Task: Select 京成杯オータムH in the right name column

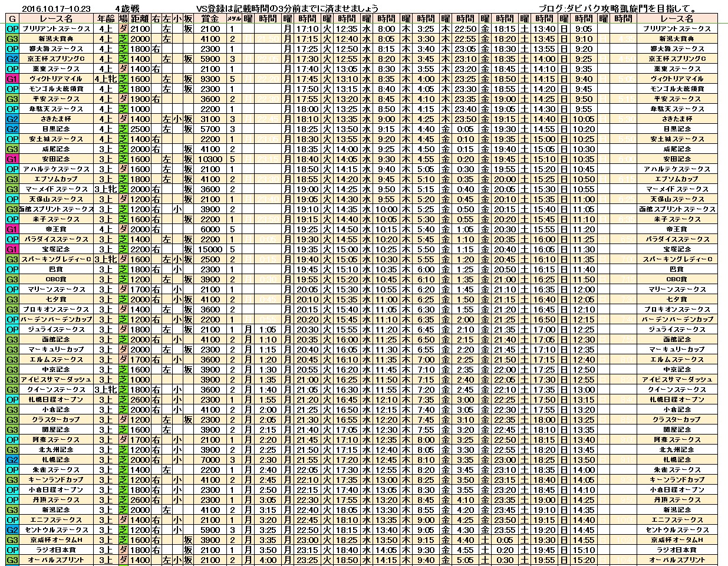Action: tap(676, 539)
